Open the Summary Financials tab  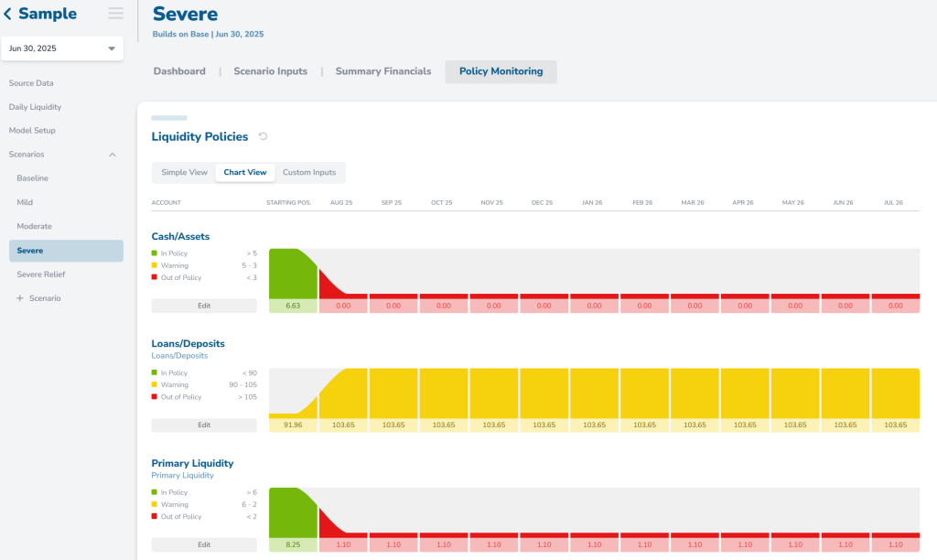(x=383, y=71)
